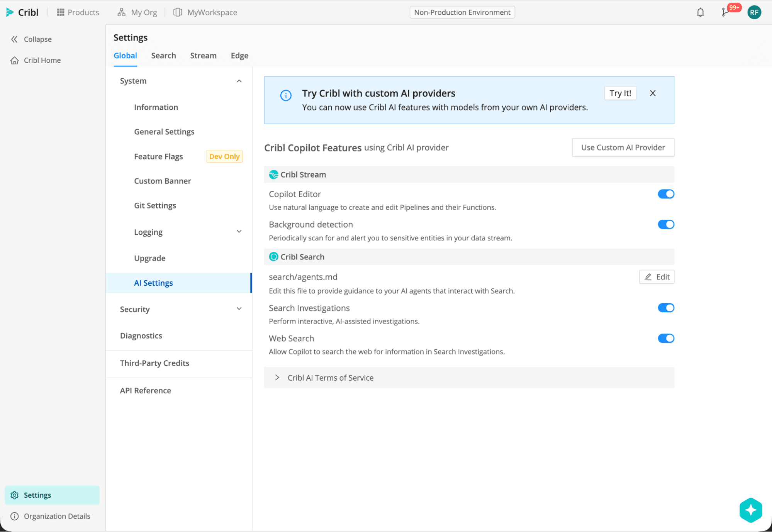This screenshot has height=532, width=772.
Task: Turn off Background detection
Action: [666, 224]
